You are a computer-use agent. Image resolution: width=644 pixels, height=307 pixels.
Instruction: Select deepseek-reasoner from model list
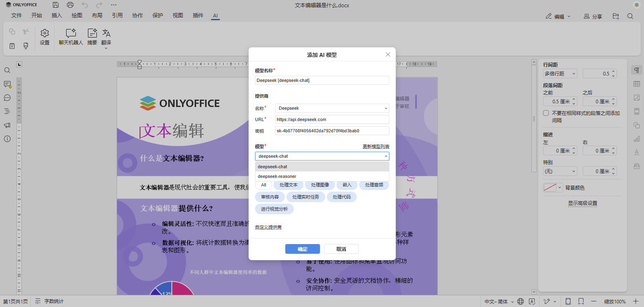[322, 176]
